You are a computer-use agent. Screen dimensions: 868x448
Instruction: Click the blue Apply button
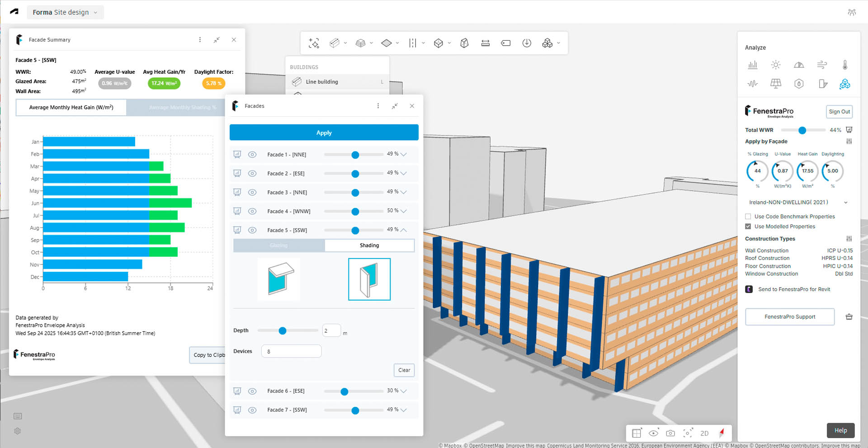pyautogui.click(x=324, y=132)
